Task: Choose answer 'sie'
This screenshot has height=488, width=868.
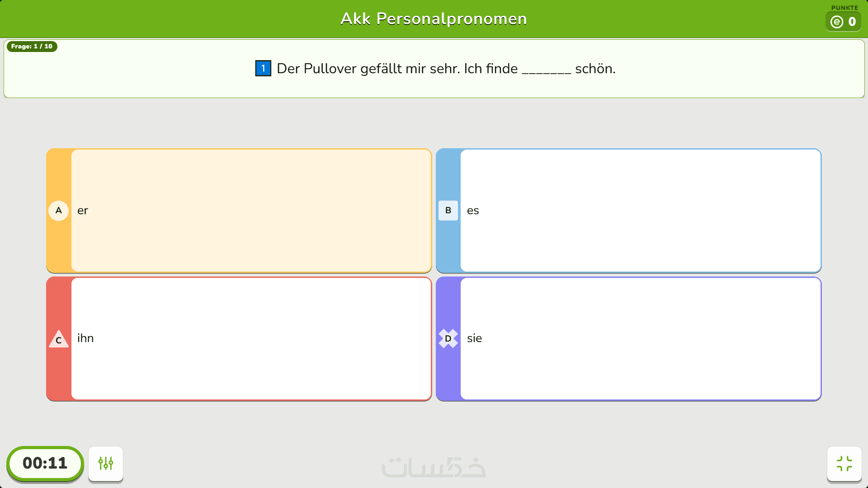Action: point(640,338)
